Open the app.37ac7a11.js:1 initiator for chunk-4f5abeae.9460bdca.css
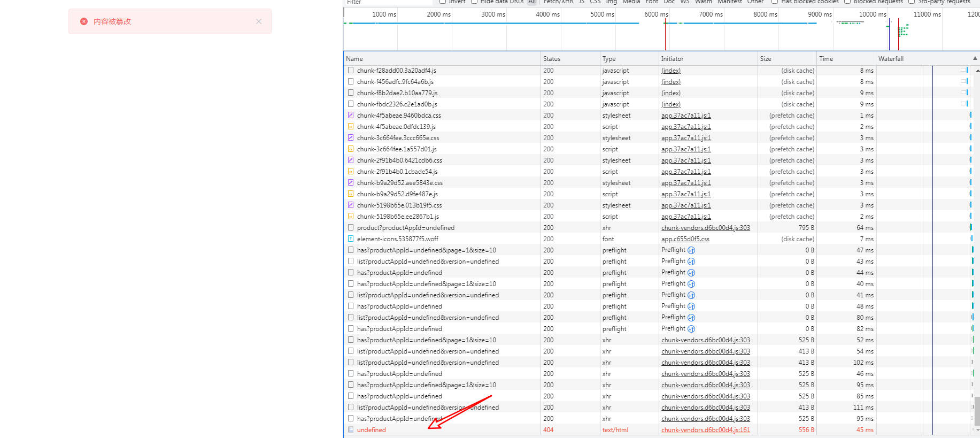 click(x=686, y=116)
